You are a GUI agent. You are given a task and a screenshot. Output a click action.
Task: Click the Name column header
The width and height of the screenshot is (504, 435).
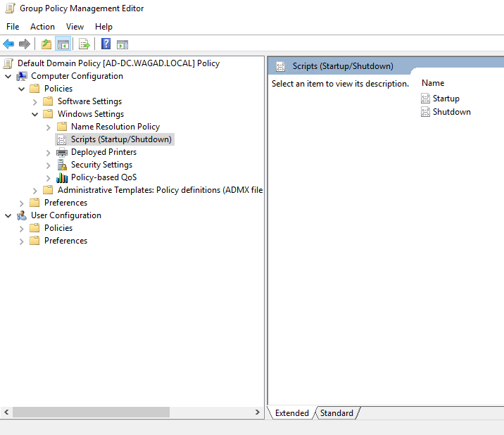coord(433,83)
